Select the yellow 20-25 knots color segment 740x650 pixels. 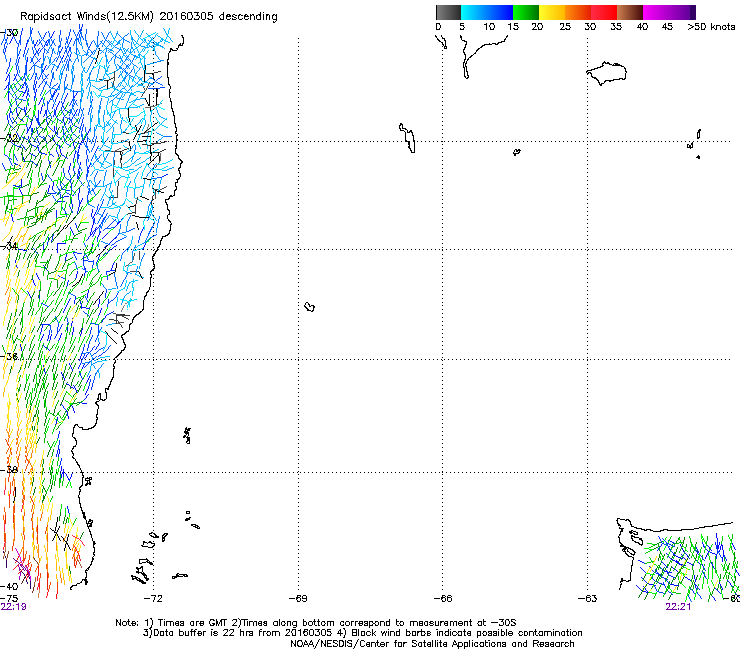552,12
